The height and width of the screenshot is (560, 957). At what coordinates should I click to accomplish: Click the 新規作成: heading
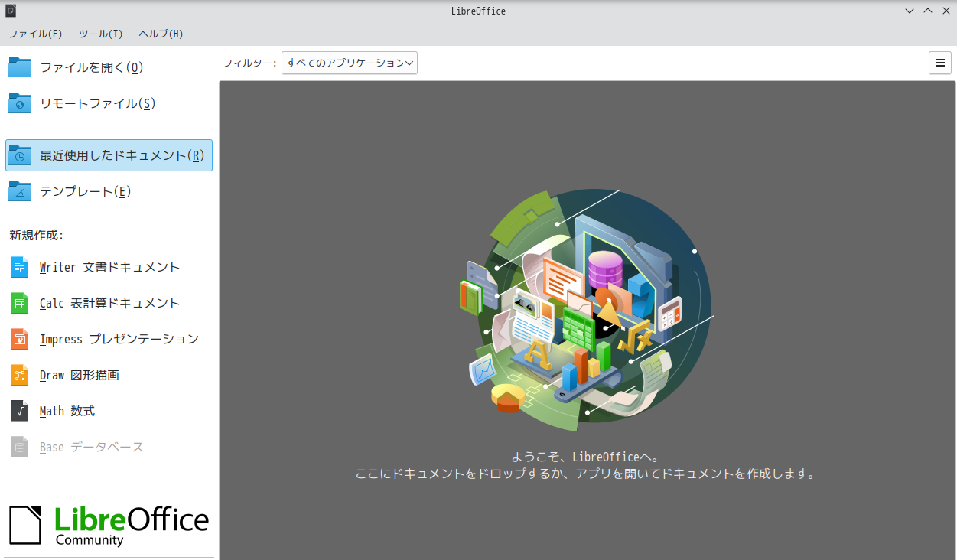pos(36,235)
